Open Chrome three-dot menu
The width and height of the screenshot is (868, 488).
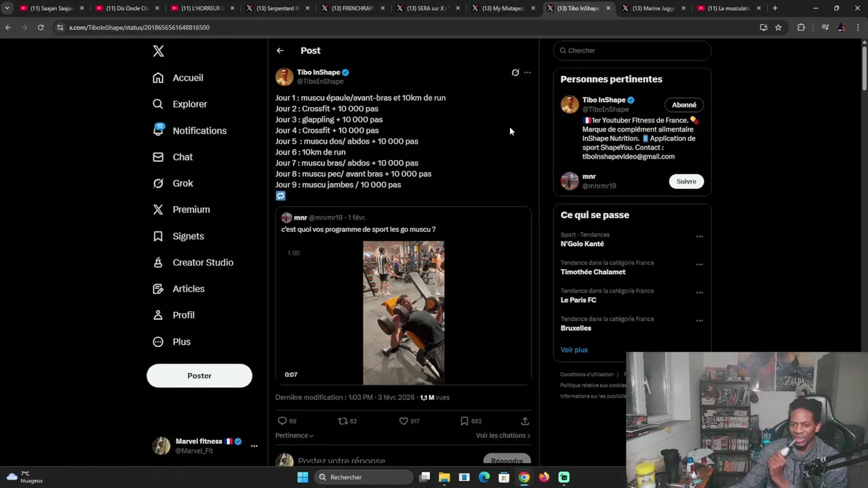859,27
